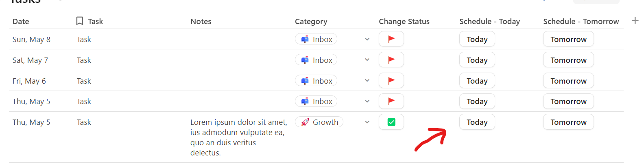The height and width of the screenshot is (164, 644).
Task: Click the Change Status column header
Action: [x=404, y=21]
